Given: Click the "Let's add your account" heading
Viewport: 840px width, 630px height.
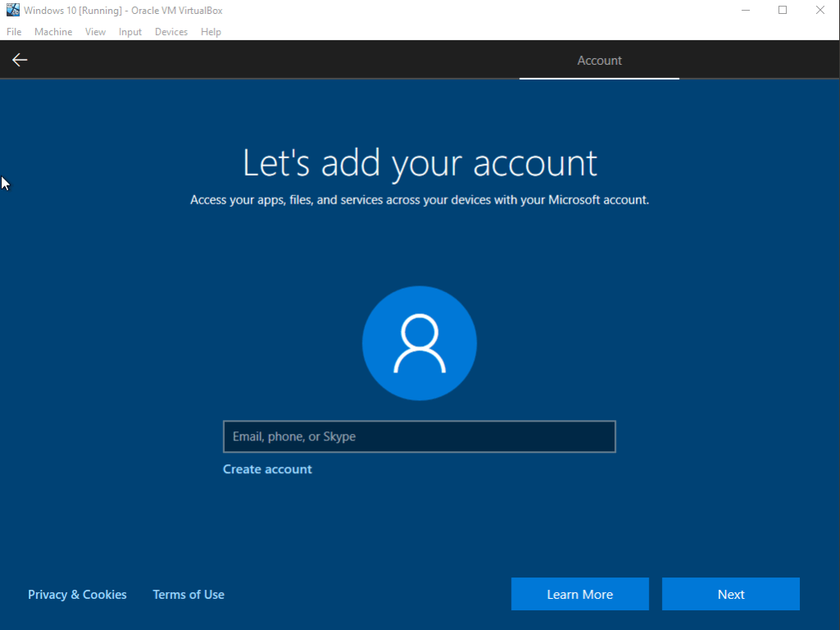Looking at the screenshot, I should coord(419,163).
